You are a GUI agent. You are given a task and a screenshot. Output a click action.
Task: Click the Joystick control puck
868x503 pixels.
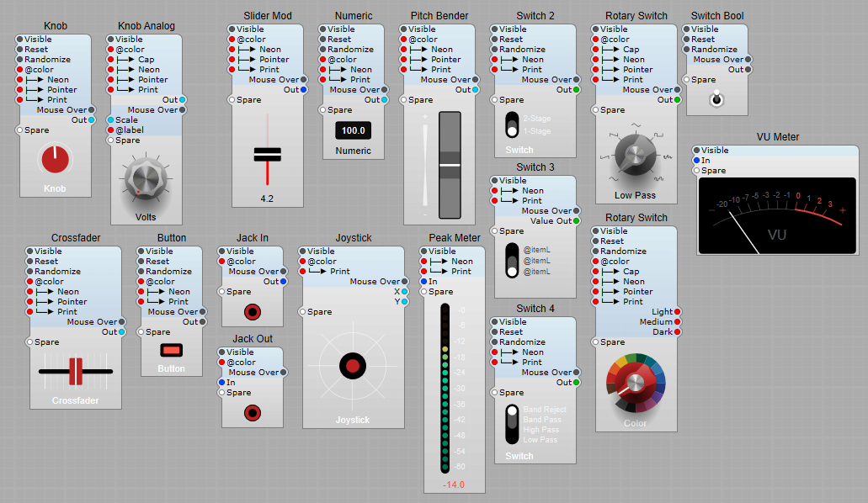(x=352, y=365)
